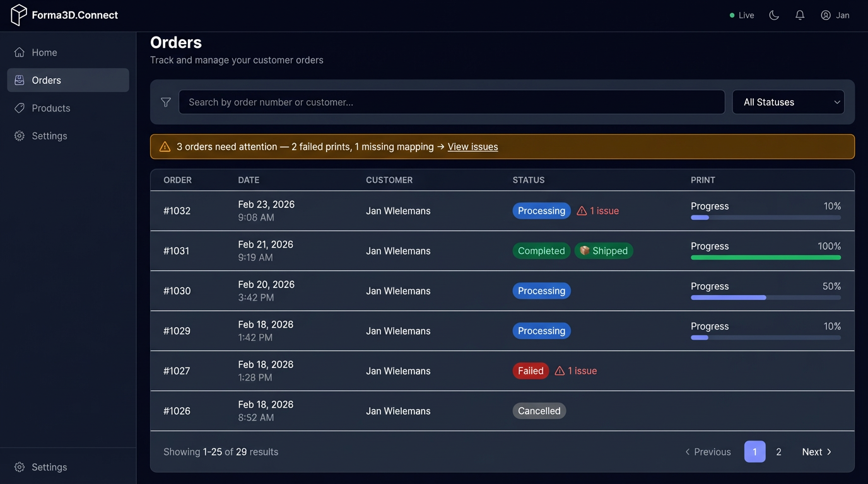Screen dimensions: 868x484
Task: Click the Processing badge on order #1030
Action: pos(541,291)
